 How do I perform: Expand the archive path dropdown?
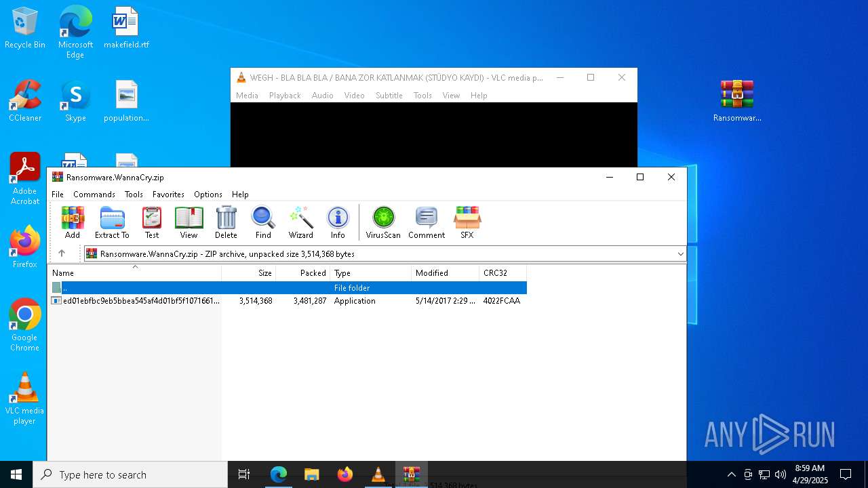pyautogui.click(x=680, y=254)
